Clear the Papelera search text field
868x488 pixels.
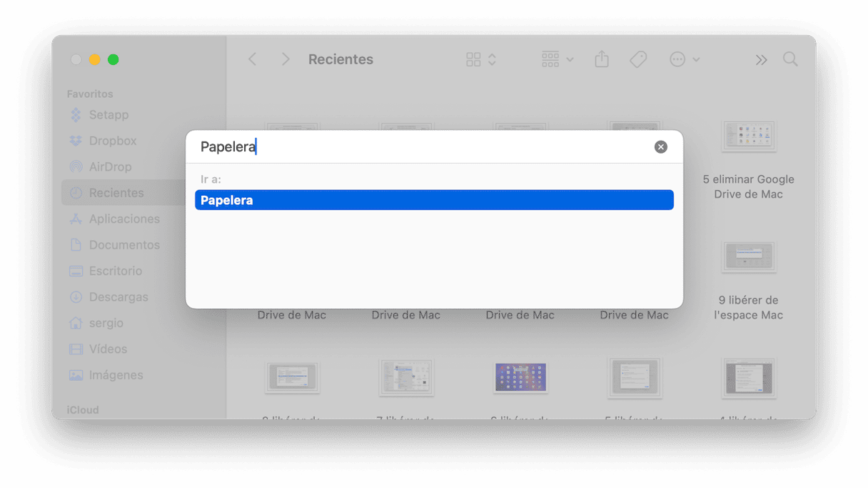click(x=661, y=146)
